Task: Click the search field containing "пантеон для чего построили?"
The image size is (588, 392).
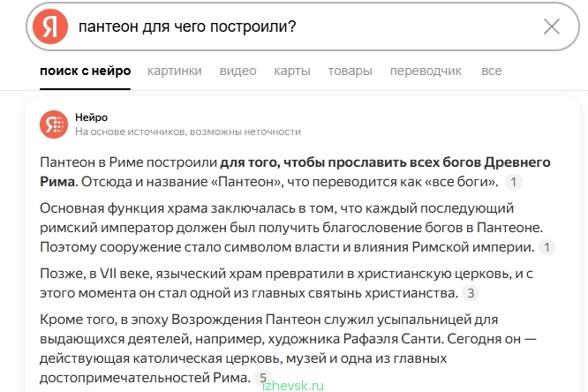Action: click(303, 26)
